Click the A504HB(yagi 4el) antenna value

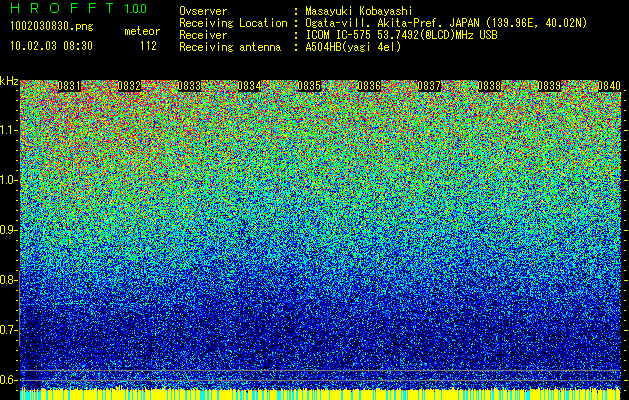tap(353, 47)
